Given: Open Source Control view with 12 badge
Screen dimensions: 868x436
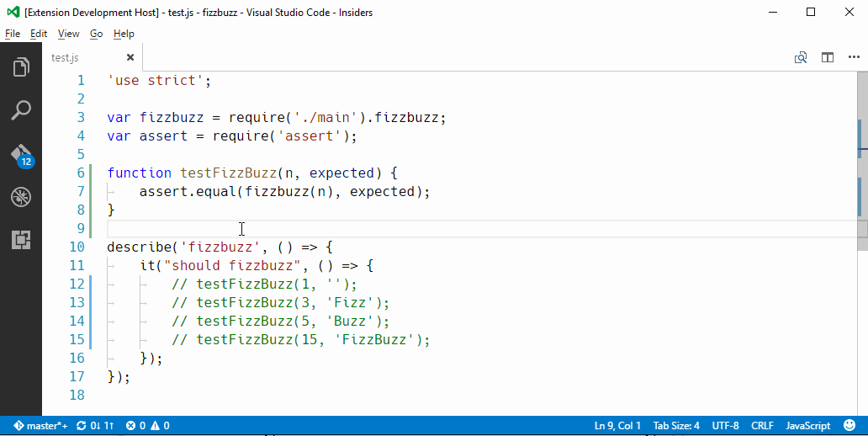Looking at the screenshot, I should click(x=22, y=156).
